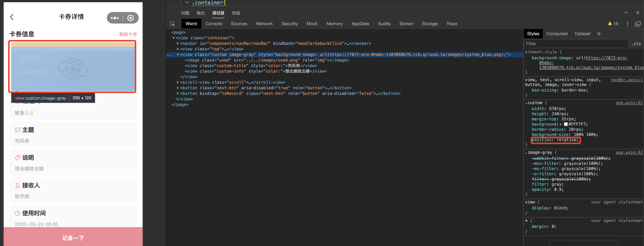
Task: Click the styles Filter input field
Action: pos(575,44)
